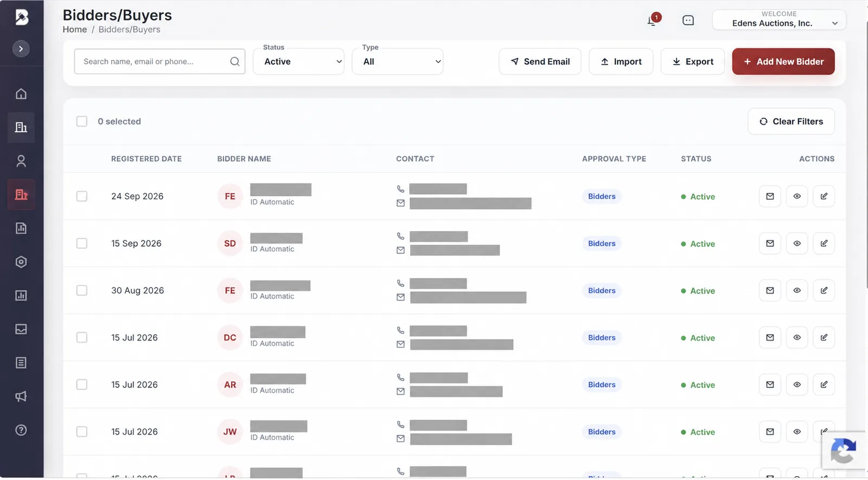Screen dimensions: 868x480
Task: View the SD bidder with the eye icon
Action: pyautogui.click(x=797, y=244)
